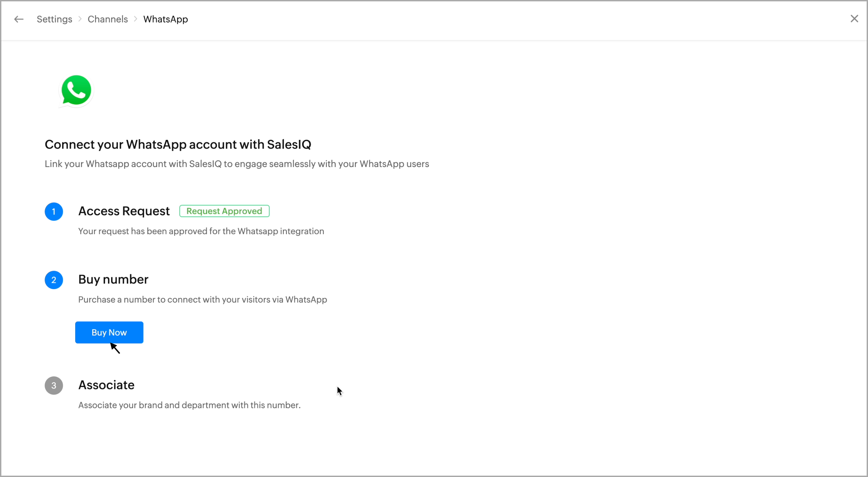The image size is (868, 477).
Task: Select the WhatsApp breadcrumb item
Action: click(165, 19)
